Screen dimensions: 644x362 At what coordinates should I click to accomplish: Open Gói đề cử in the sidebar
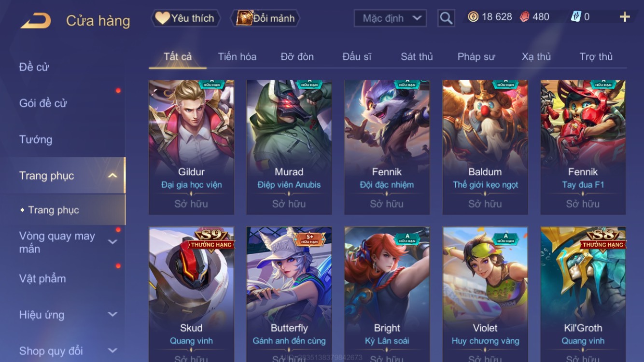pos(43,103)
